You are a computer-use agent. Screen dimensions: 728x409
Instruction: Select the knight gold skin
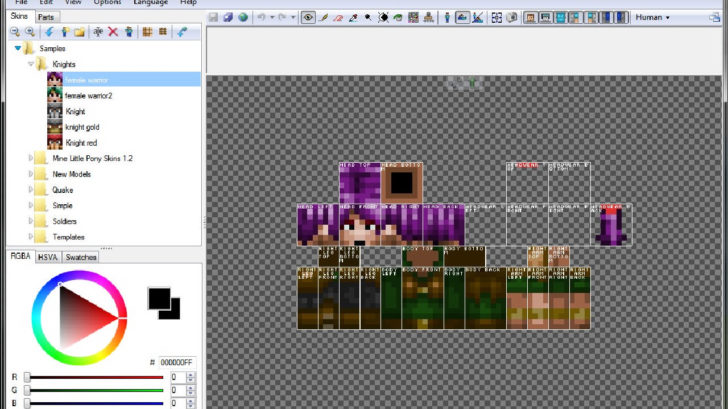pyautogui.click(x=82, y=127)
